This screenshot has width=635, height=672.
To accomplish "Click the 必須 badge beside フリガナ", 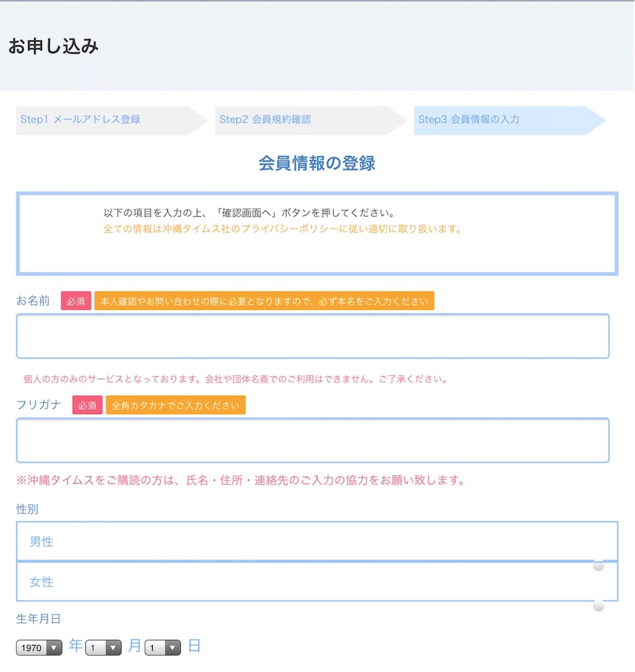I will (x=87, y=405).
